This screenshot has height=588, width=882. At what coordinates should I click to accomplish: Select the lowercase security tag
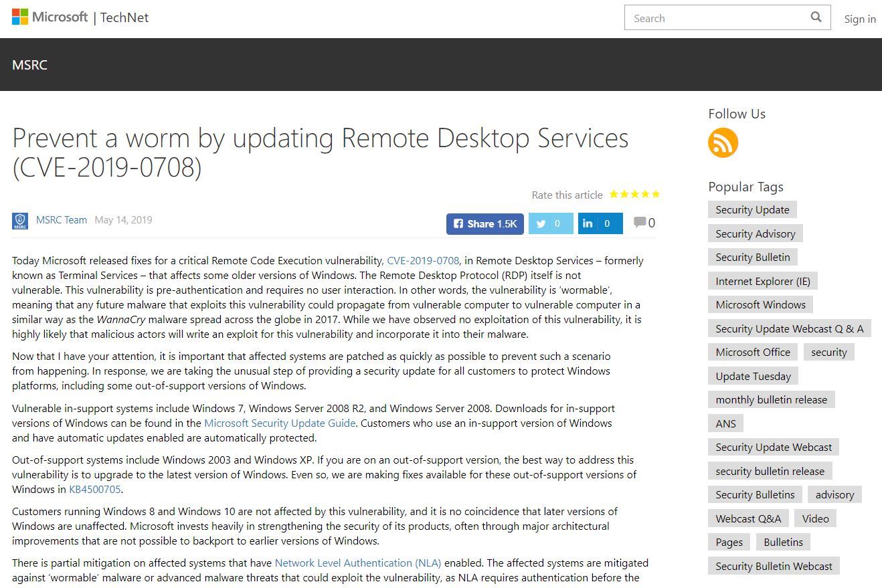[829, 352]
